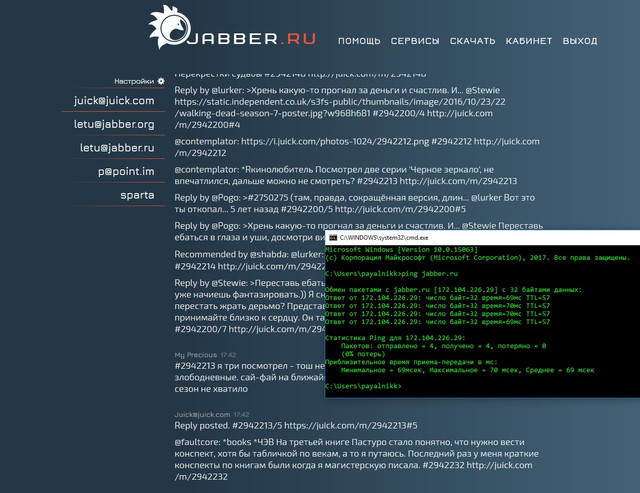The width and height of the screenshot is (640, 493).
Task: Open the СЕРВИСЫ menu item
Action: coord(415,41)
